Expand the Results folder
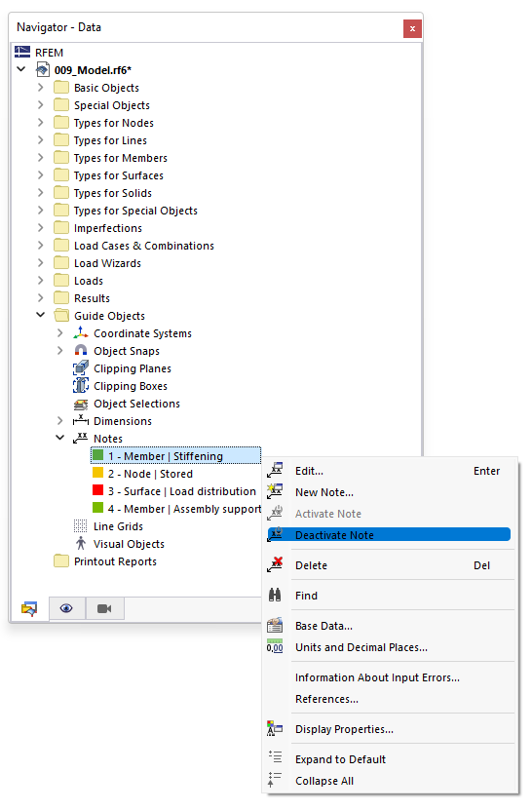The width and height of the screenshot is (532, 811). pyautogui.click(x=40, y=298)
